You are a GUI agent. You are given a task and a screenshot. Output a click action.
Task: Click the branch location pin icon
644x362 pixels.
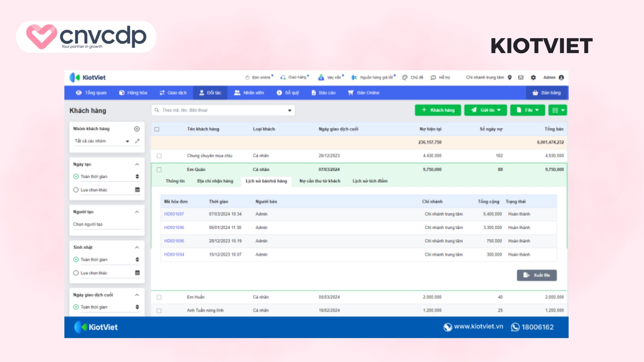point(510,77)
